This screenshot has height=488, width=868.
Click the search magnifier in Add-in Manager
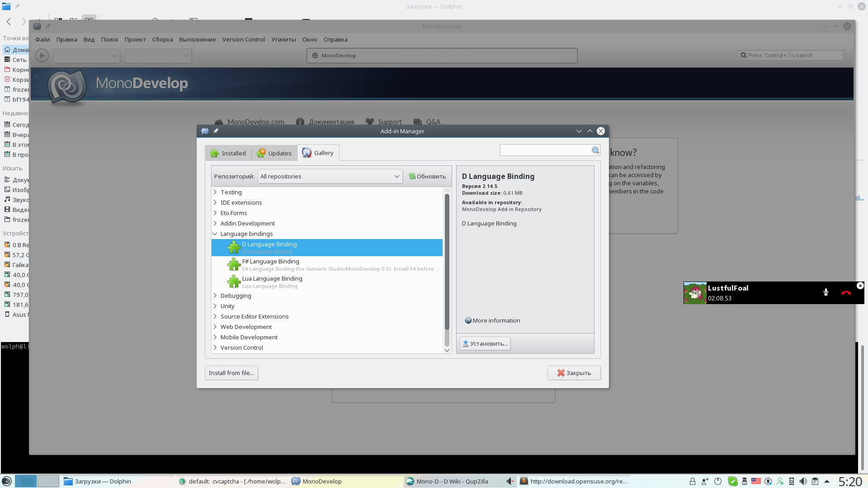coord(595,150)
